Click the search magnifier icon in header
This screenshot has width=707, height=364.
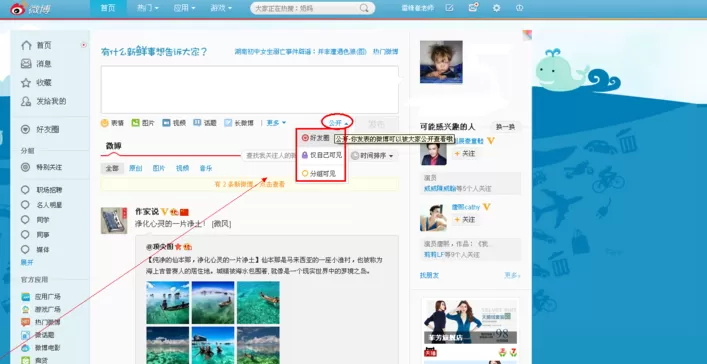[x=364, y=8]
